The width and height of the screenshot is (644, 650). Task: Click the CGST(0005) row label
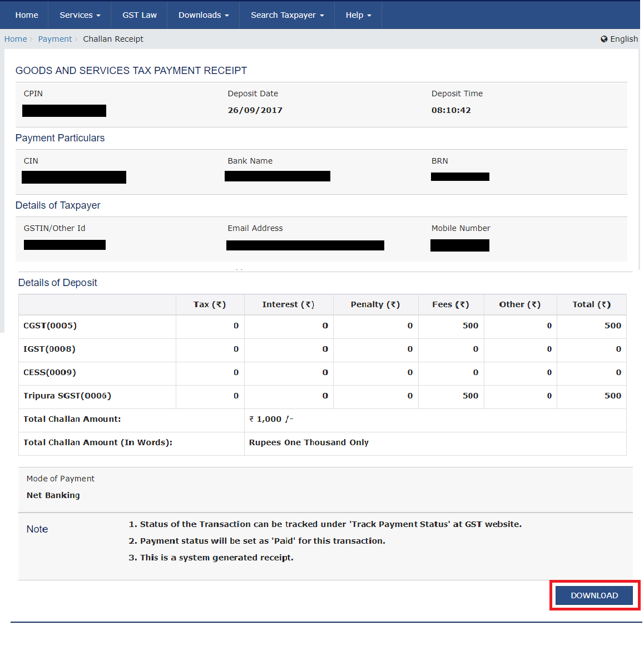50,326
